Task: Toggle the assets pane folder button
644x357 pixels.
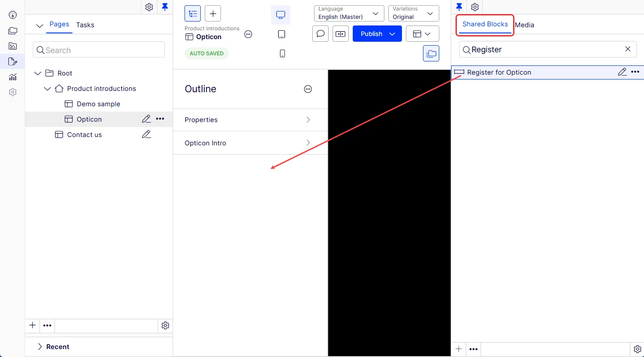Action: click(x=431, y=54)
